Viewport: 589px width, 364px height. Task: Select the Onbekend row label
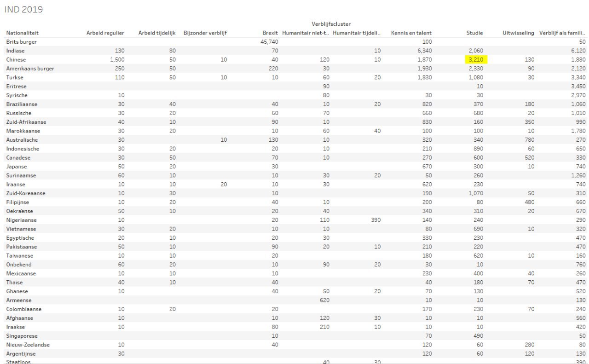(19, 265)
